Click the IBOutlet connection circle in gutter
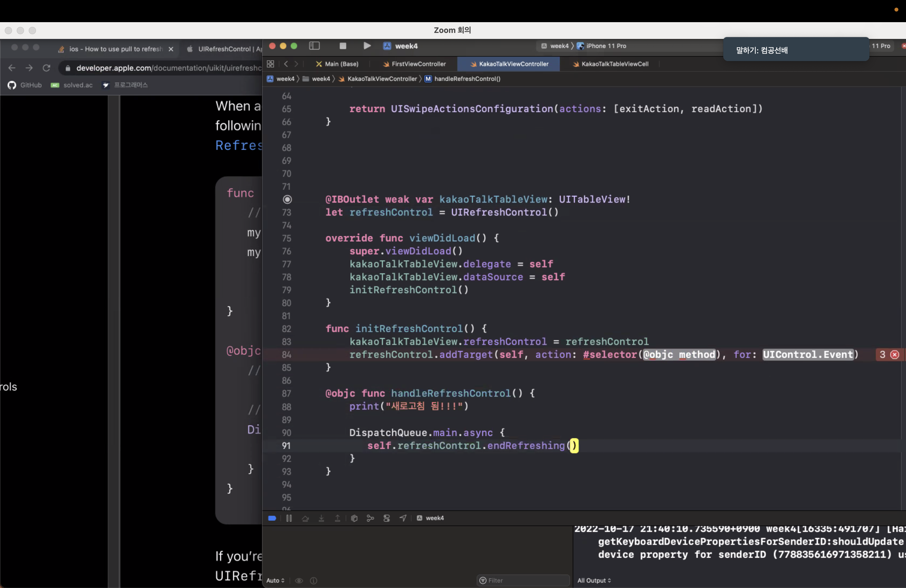The height and width of the screenshot is (588, 906). click(x=287, y=199)
